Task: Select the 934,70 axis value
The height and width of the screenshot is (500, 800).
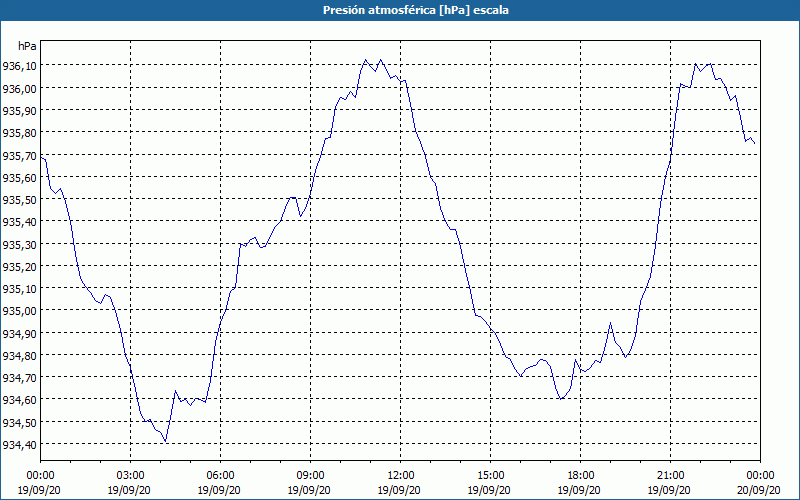Action: pyautogui.click(x=19, y=378)
